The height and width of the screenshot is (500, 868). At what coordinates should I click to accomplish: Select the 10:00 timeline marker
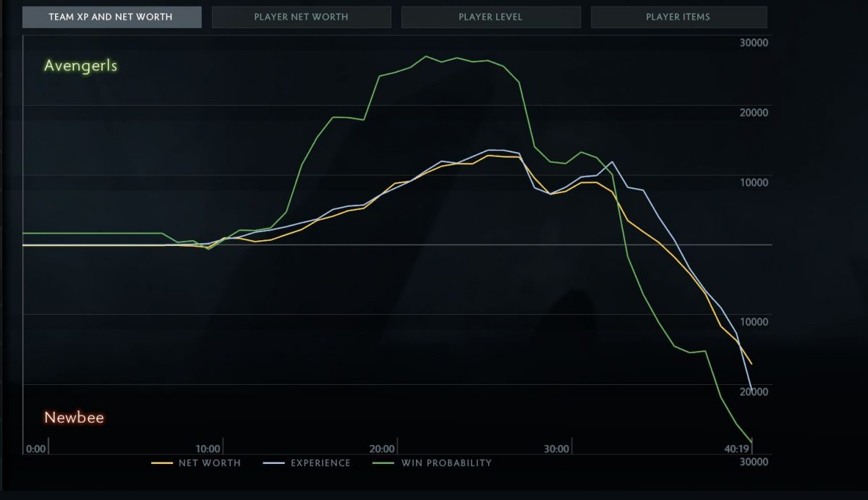[208, 449]
